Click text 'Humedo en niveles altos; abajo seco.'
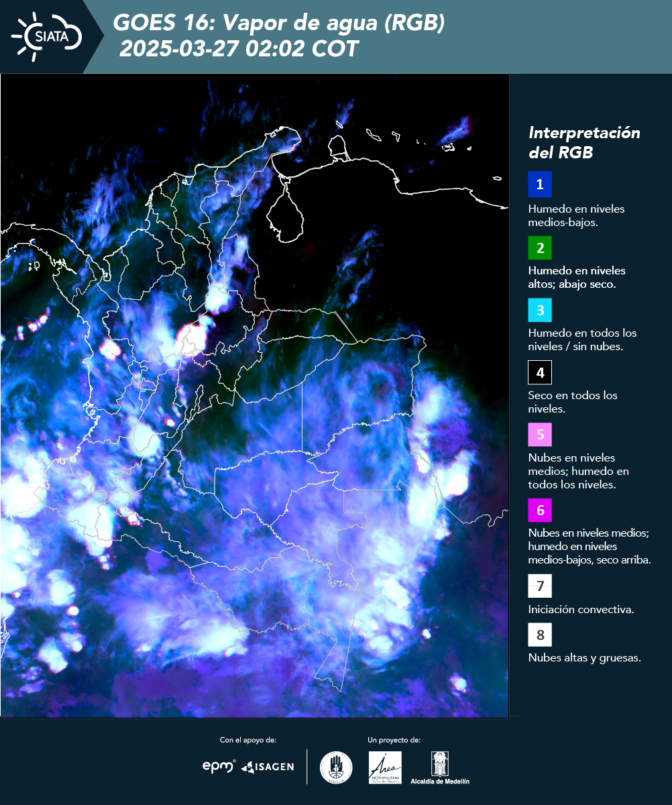 pyautogui.click(x=577, y=277)
